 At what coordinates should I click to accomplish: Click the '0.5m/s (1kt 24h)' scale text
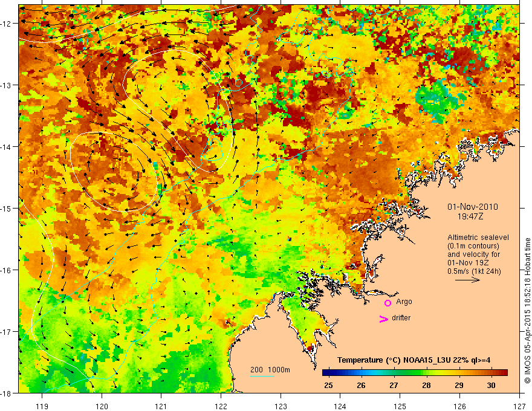pyautogui.click(x=475, y=271)
